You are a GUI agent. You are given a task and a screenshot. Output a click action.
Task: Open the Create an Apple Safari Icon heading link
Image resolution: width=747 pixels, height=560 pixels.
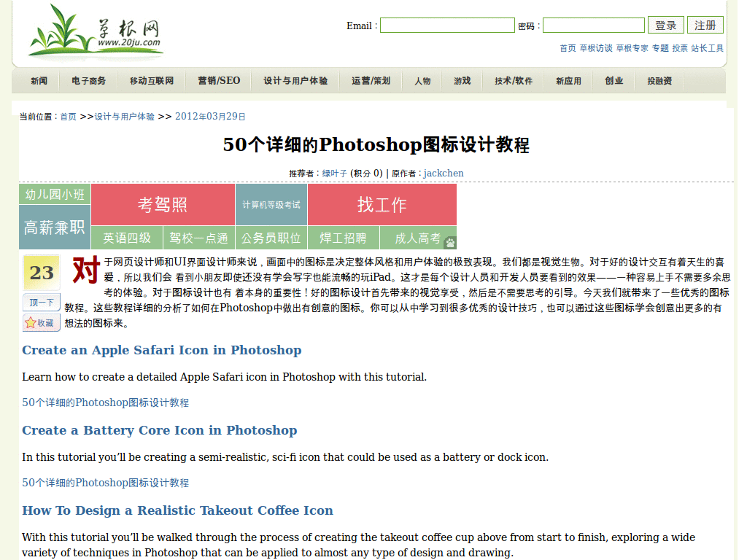coord(161,350)
